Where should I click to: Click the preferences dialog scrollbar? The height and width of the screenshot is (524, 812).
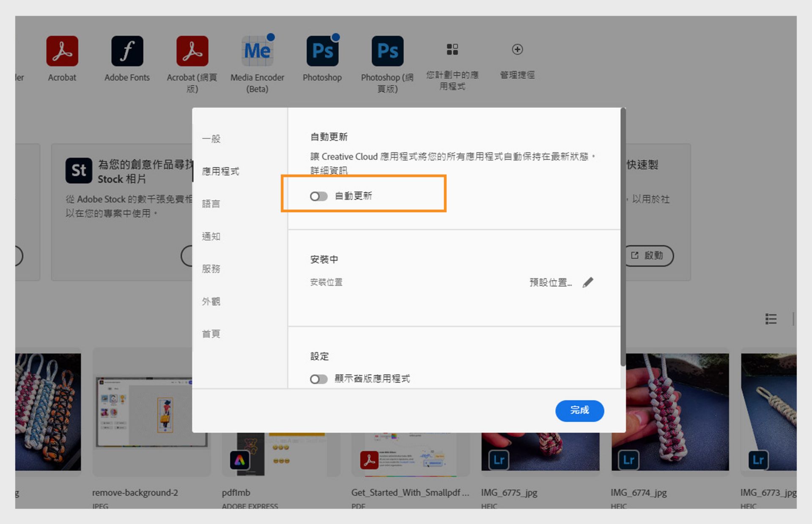click(623, 237)
